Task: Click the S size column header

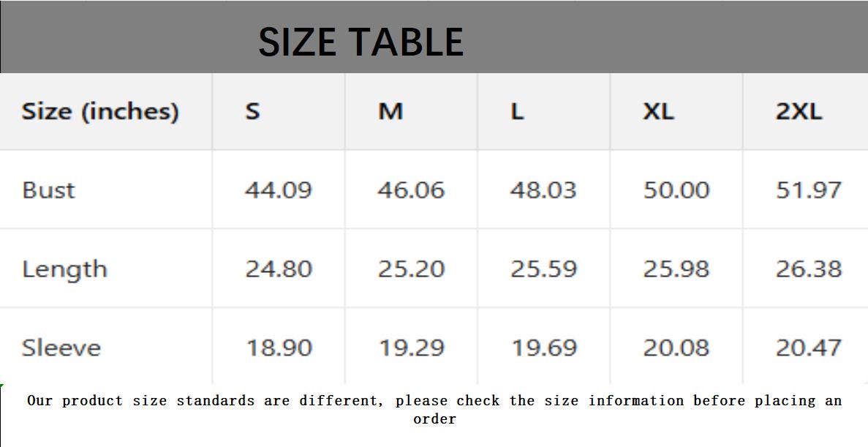Action: [252, 111]
